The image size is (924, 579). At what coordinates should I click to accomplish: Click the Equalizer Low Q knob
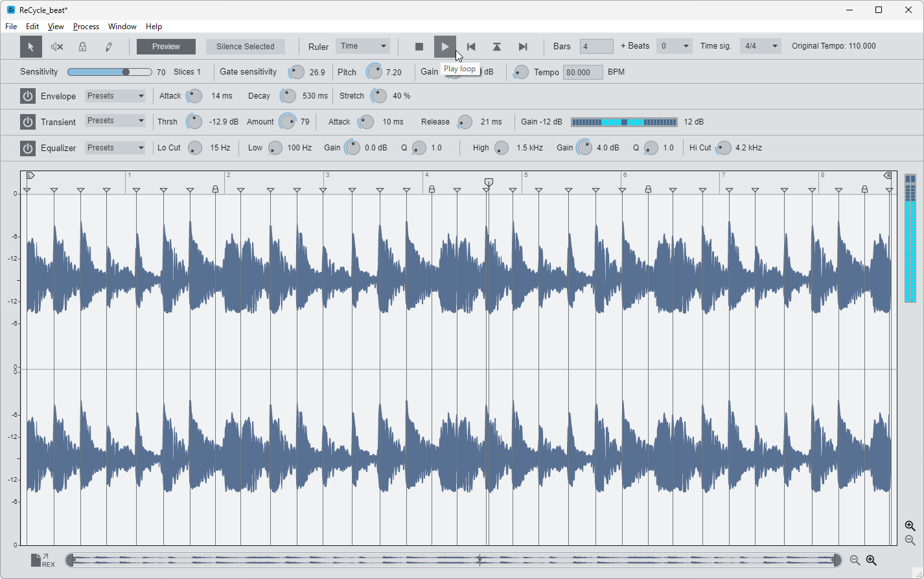click(x=419, y=148)
